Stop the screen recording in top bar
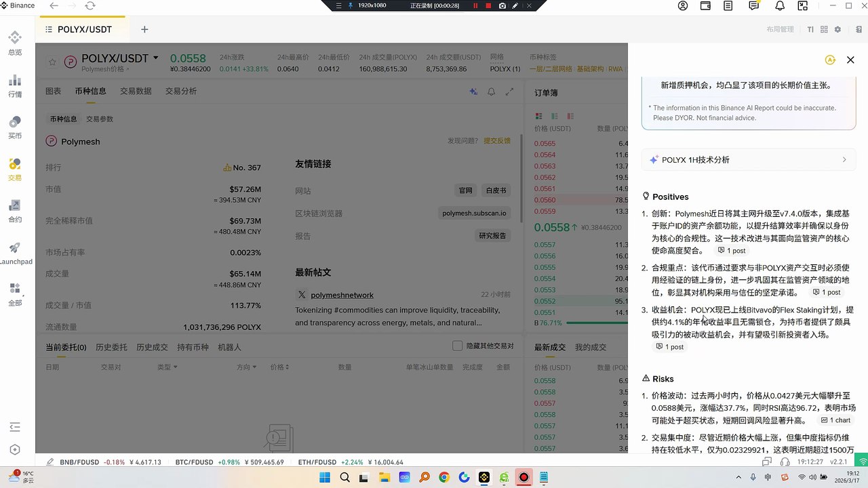The image size is (868, 488). coord(488,5)
